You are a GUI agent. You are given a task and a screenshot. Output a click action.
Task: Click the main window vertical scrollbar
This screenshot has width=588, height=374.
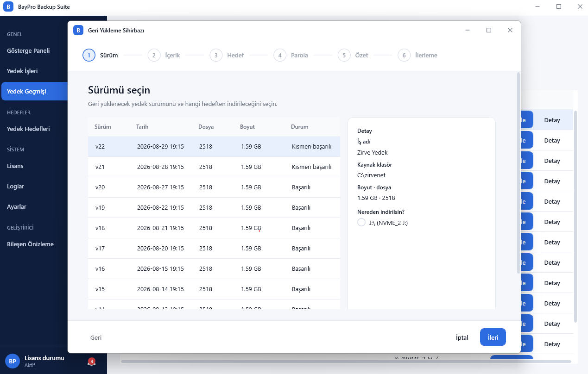point(575,216)
